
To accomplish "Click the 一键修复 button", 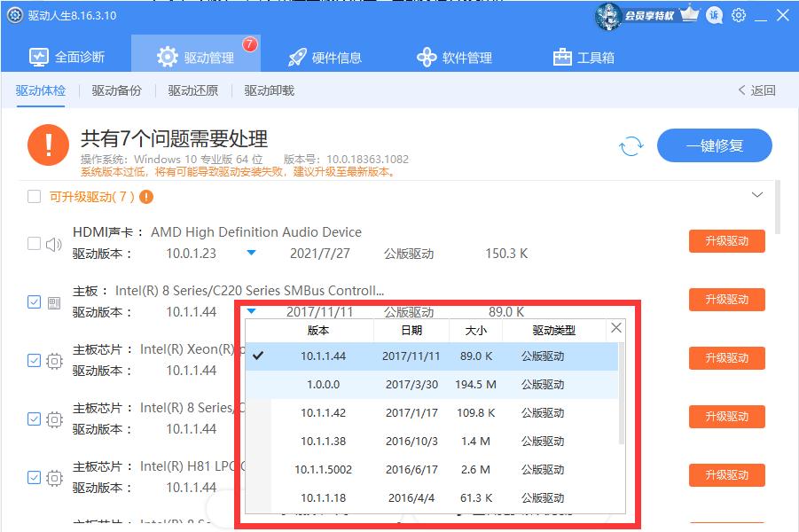I will coord(714,145).
